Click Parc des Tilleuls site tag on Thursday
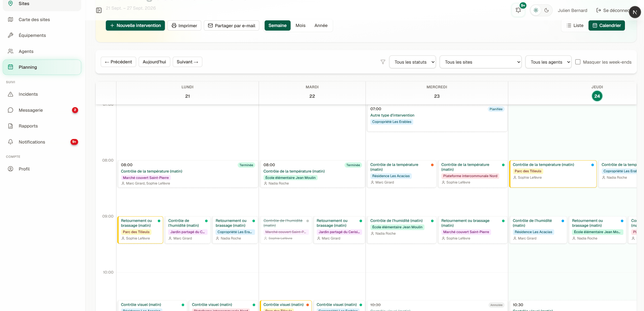644x311 pixels. pyautogui.click(x=528, y=171)
